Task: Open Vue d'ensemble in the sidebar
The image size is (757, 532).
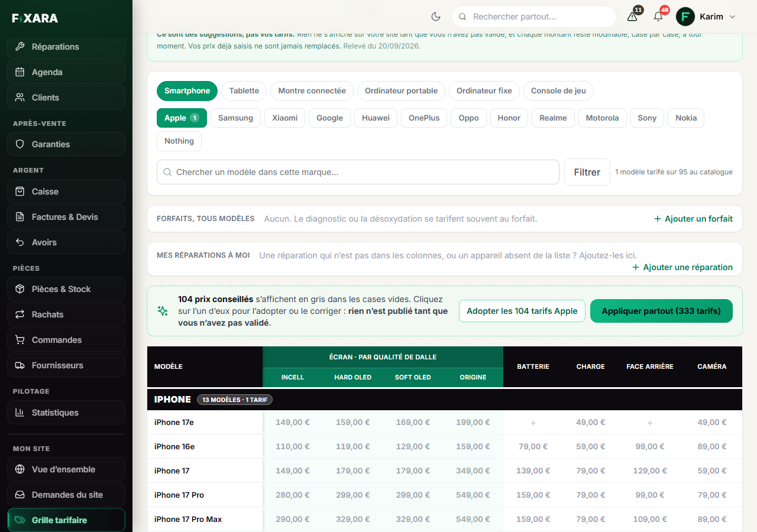Action: pos(66,469)
